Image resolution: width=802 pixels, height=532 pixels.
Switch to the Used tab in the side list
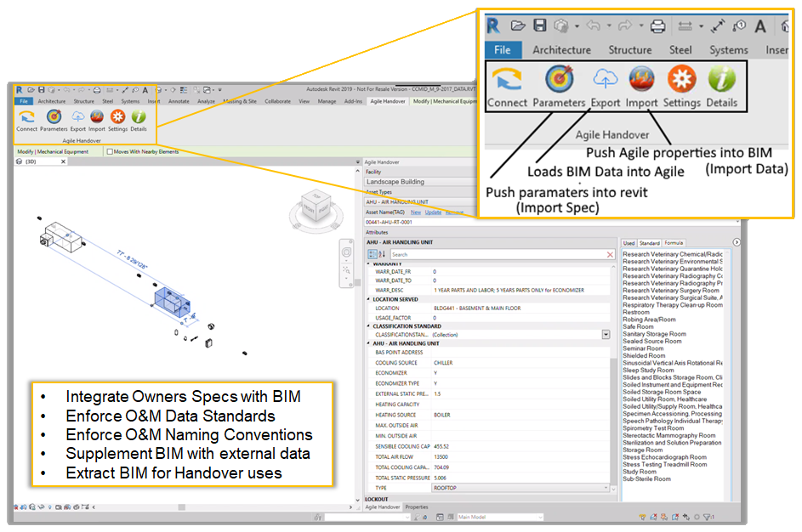(629, 243)
